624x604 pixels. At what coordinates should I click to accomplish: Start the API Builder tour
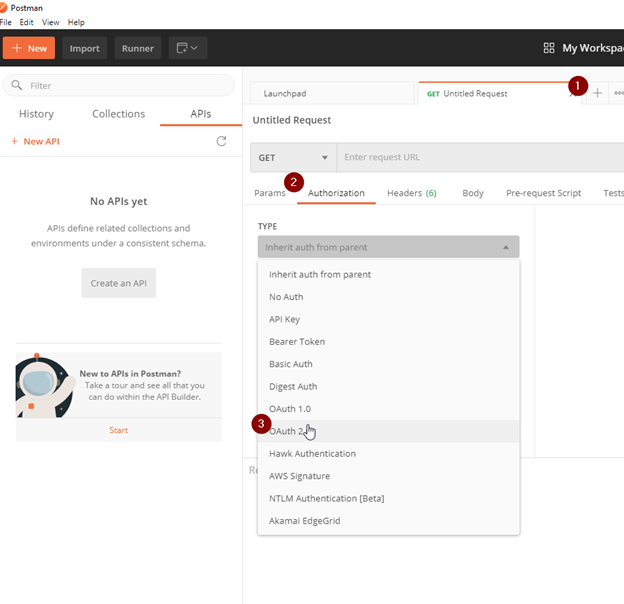click(119, 430)
